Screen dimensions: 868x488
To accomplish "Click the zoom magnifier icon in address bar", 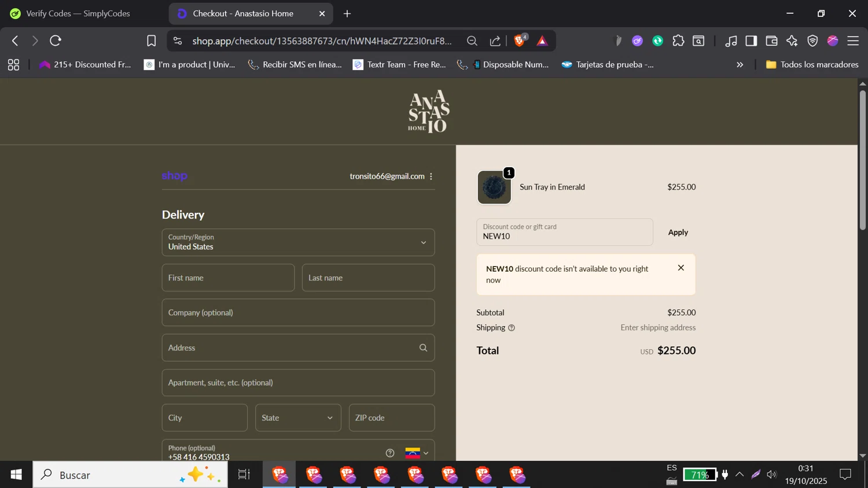I will tap(472, 40).
